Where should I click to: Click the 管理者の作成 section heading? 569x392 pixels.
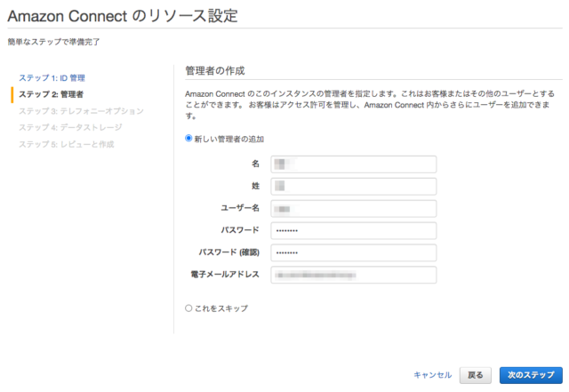pyautogui.click(x=215, y=71)
